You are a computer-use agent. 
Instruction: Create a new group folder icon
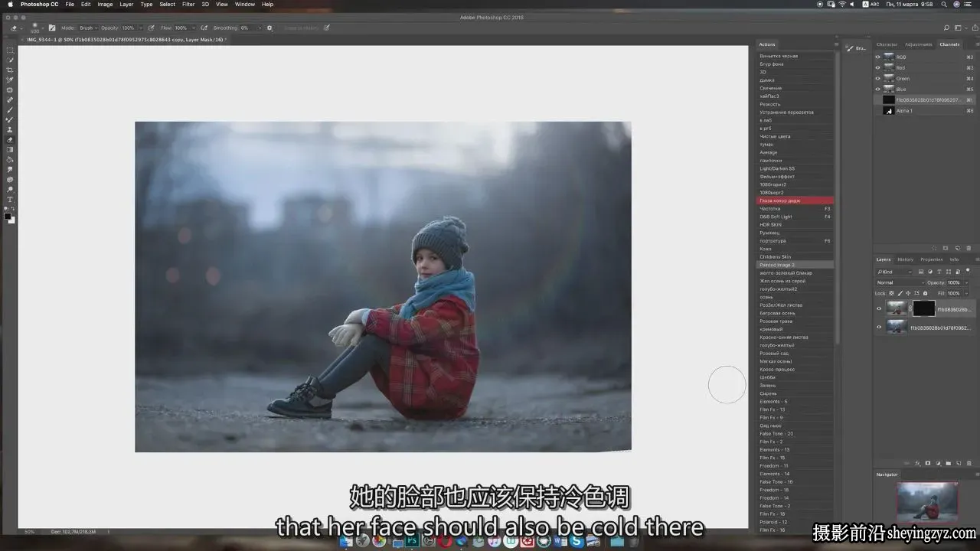pos(948,463)
